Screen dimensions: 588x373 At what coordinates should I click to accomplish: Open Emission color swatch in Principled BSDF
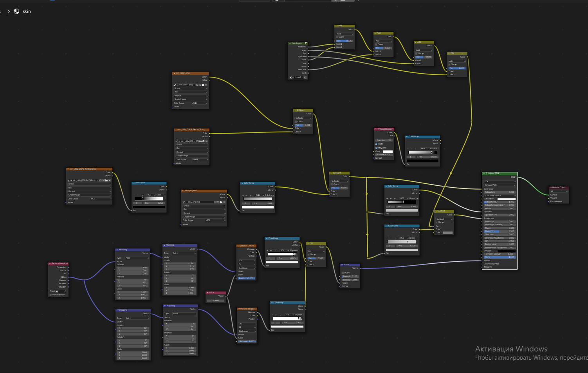coord(506,251)
